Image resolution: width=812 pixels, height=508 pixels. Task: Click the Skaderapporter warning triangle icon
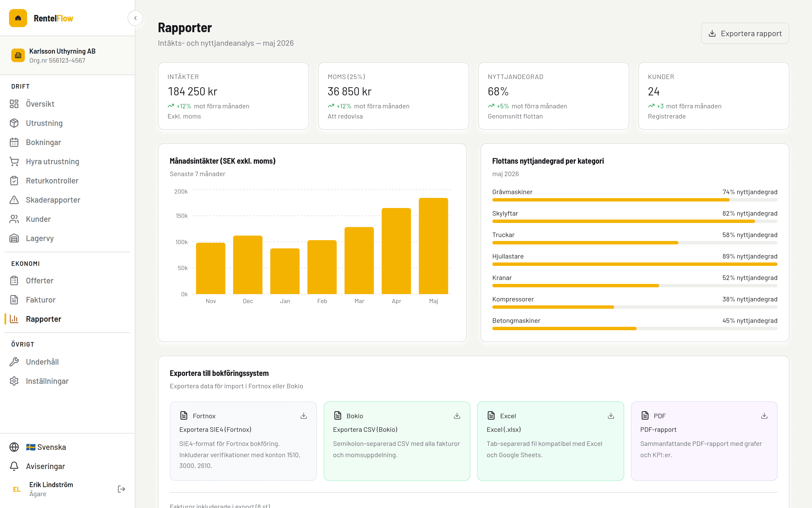pos(14,200)
